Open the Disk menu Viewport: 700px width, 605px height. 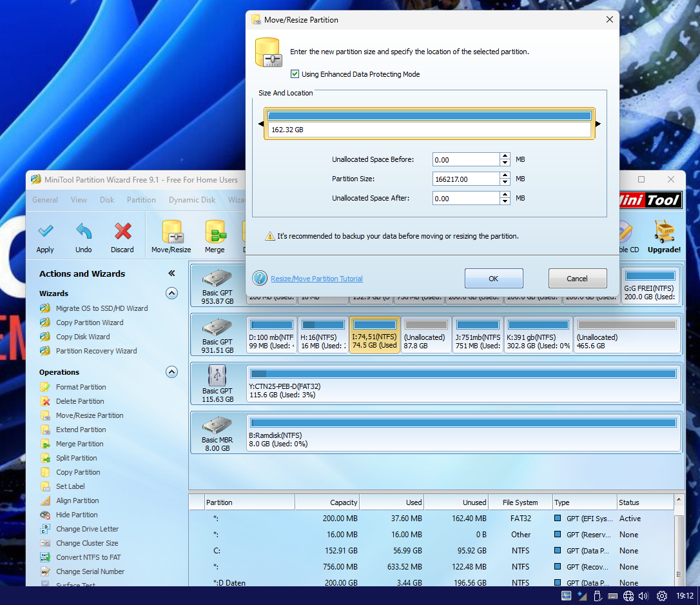(107, 200)
